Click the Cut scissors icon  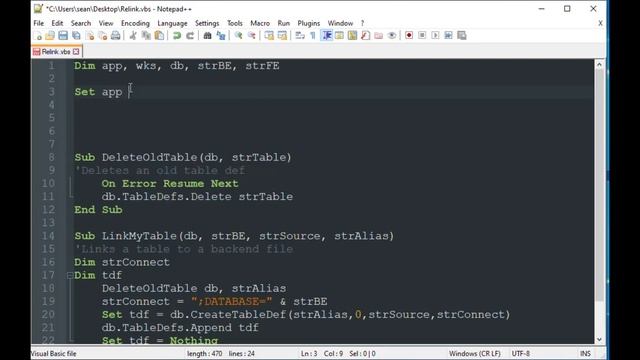click(x=133, y=36)
